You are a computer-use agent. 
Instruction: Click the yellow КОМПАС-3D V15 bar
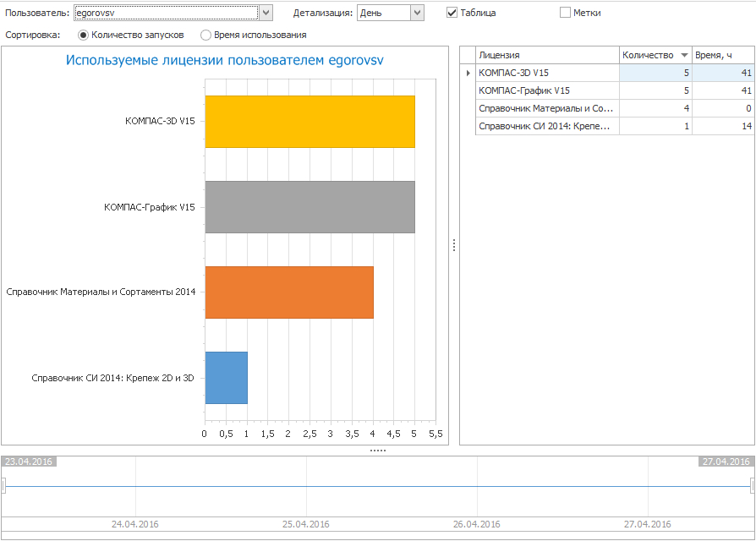(x=310, y=122)
